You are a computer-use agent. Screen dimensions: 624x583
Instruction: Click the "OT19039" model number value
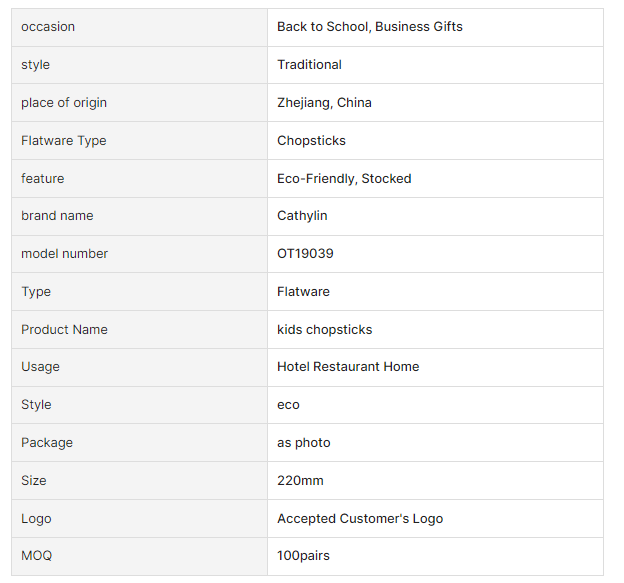point(305,254)
